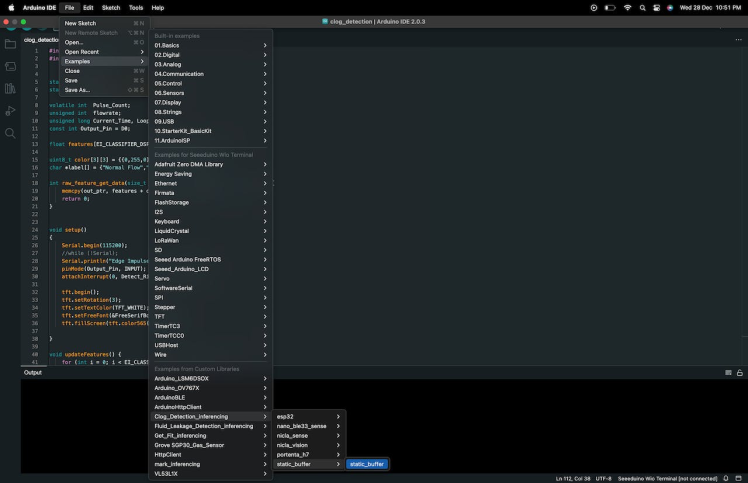
Task: Open the Boards Manager sidebar icon
Action: point(10,66)
